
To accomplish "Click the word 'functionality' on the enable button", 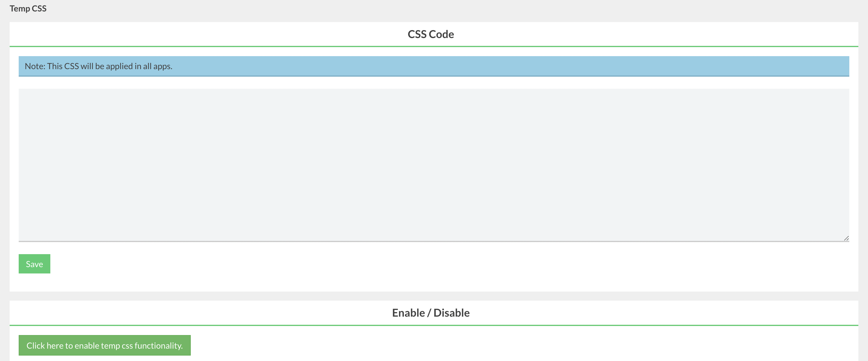I will click(158, 346).
